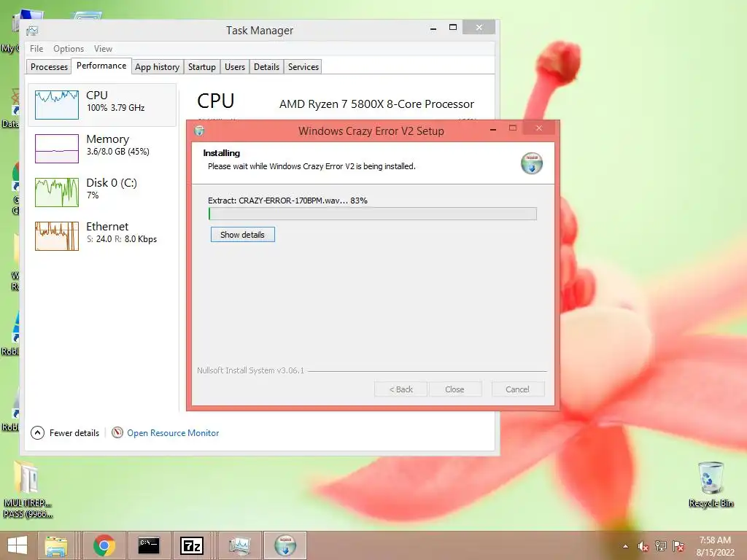Switch to the Details tab
Image resolution: width=747 pixels, height=560 pixels.
click(266, 66)
